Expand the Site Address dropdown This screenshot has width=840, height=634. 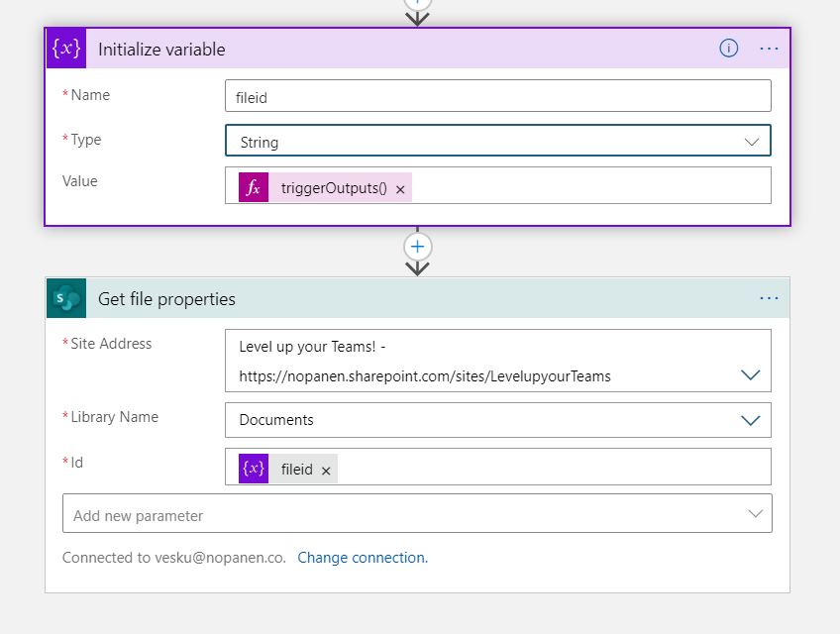750,375
